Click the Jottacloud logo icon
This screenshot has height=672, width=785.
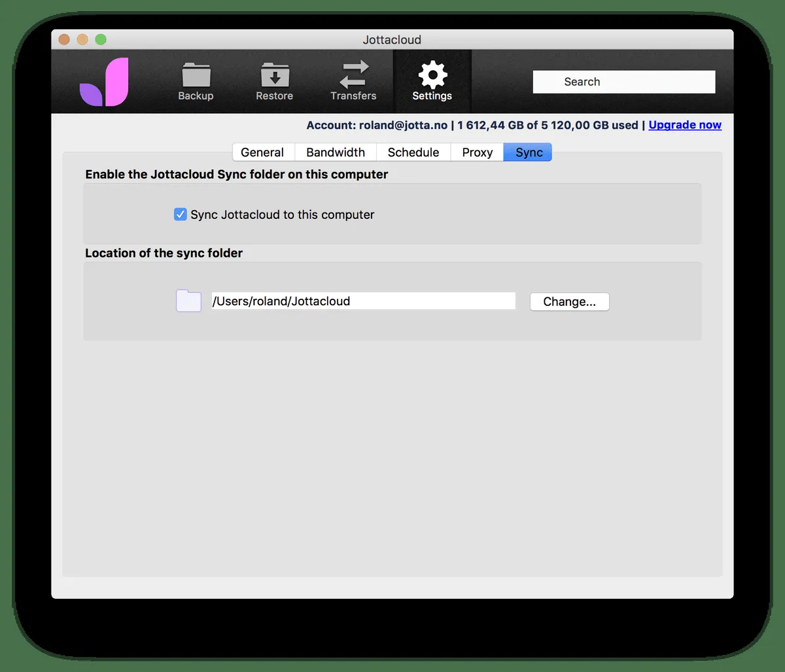(x=104, y=82)
